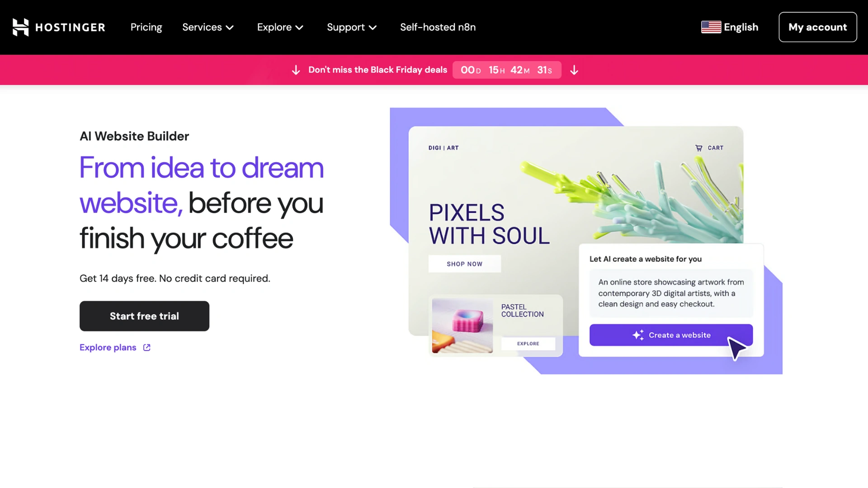Click the Hostinger logo icon
868x488 pixels.
pyautogui.click(x=20, y=27)
